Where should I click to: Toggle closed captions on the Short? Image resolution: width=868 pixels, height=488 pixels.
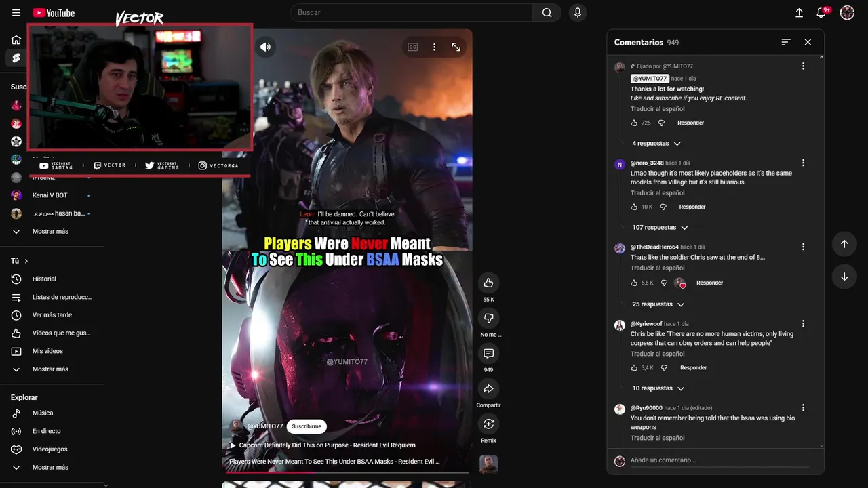pyautogui.click(x=412, y=47)
